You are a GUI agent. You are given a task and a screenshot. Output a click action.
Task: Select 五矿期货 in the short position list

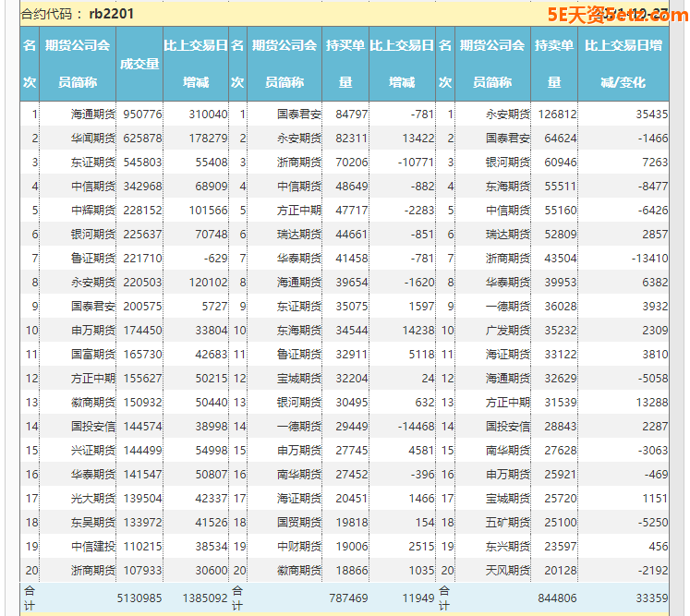[x=507, y=522]
